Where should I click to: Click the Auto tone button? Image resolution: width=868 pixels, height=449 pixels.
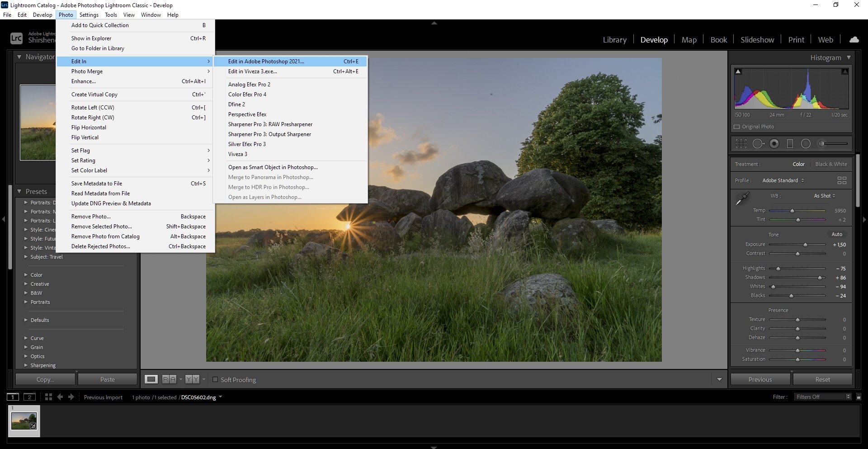coord(837,234)
